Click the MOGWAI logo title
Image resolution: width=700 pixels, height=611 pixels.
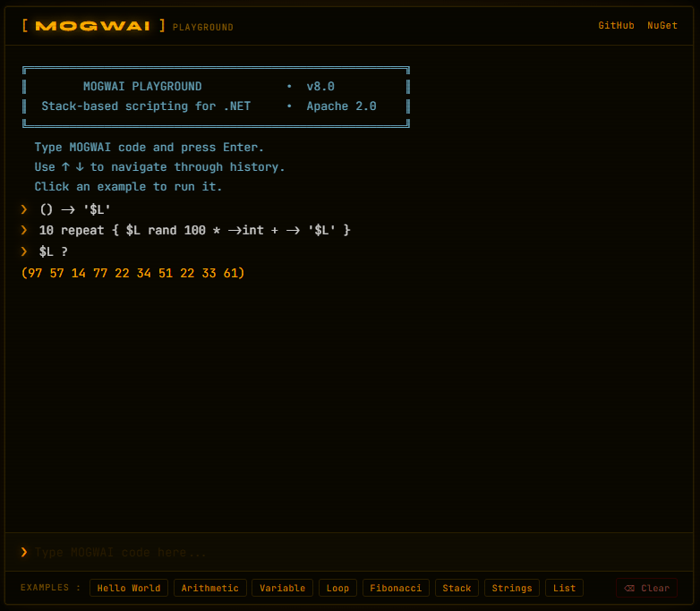tap(93, 26)
